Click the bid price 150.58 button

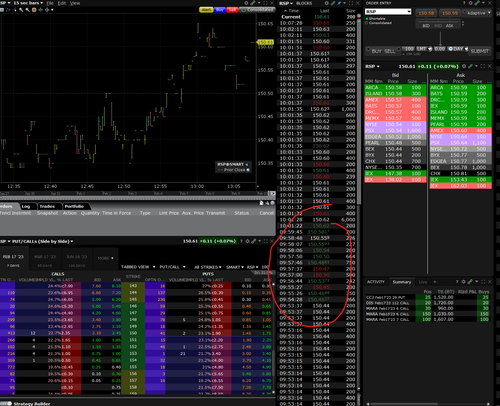426,13
